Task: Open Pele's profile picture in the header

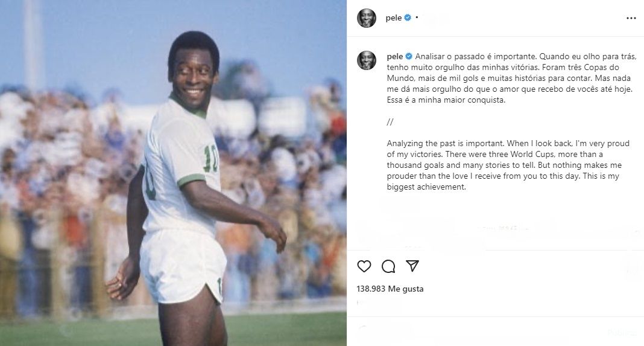Action: [x=366, y=18]
